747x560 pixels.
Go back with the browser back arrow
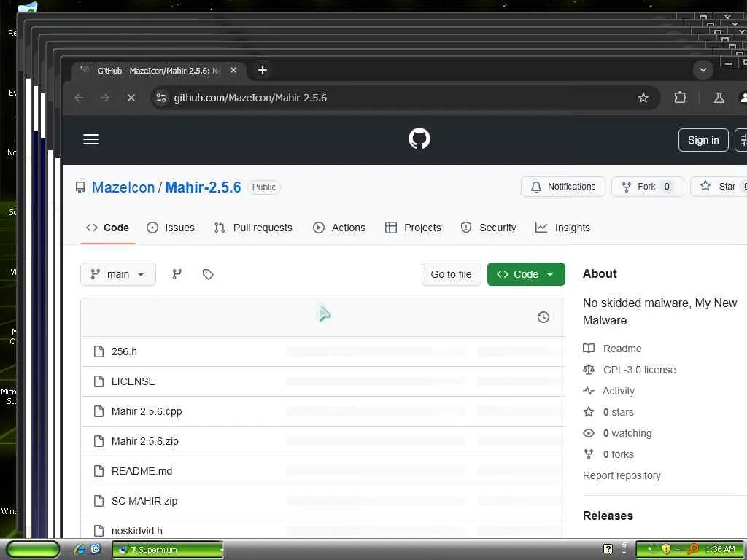click(79, 98)
